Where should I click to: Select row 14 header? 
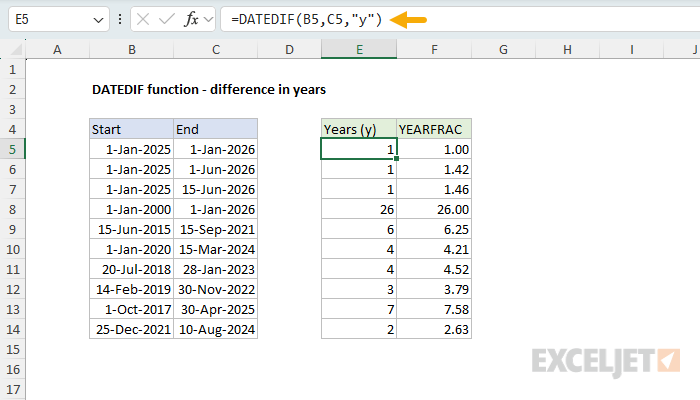tap(12, 329)
